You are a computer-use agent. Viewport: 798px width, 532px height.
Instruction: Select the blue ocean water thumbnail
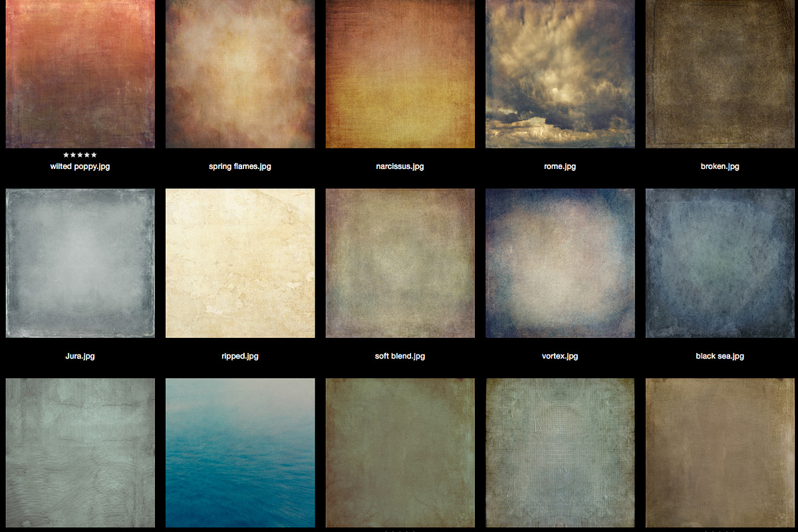240,452
